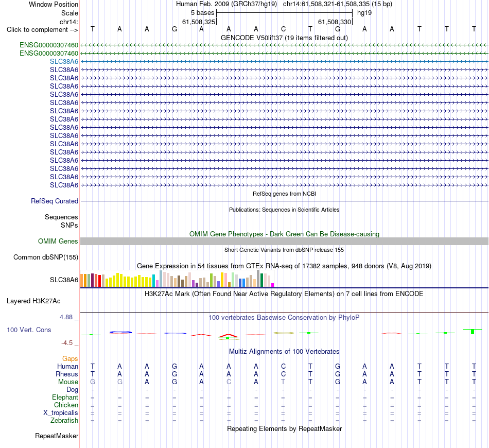Click the PhyloP lower scale value -4.5
This screenshot has height=448, width=489.
click(67, 343)
